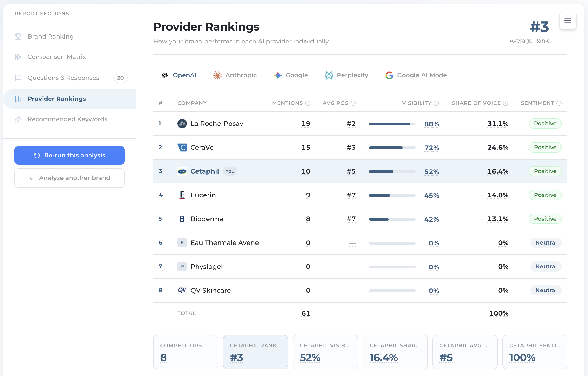
Task: Click the Cetaphil Visib... 52% summary card
Action: pos(325,352)
